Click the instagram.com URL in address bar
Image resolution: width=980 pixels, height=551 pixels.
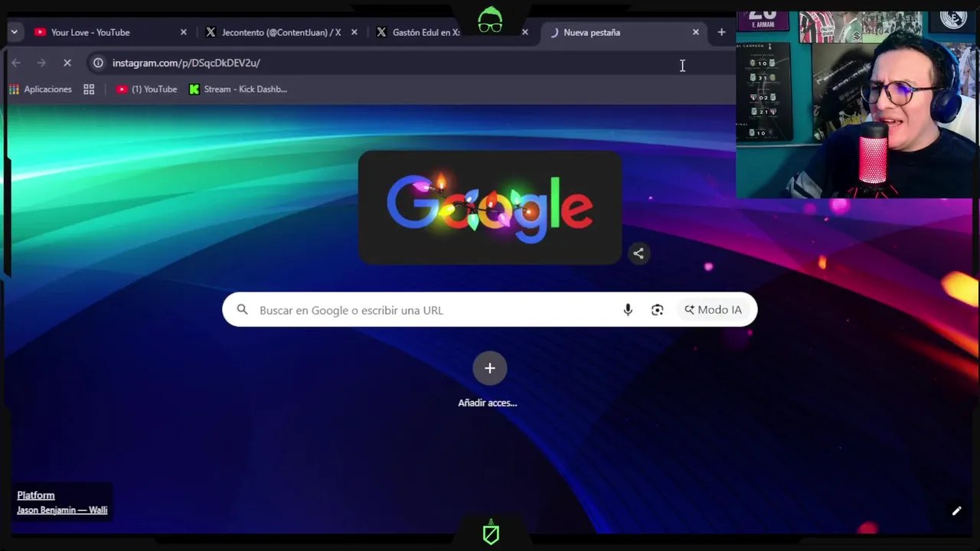point(186,63)
